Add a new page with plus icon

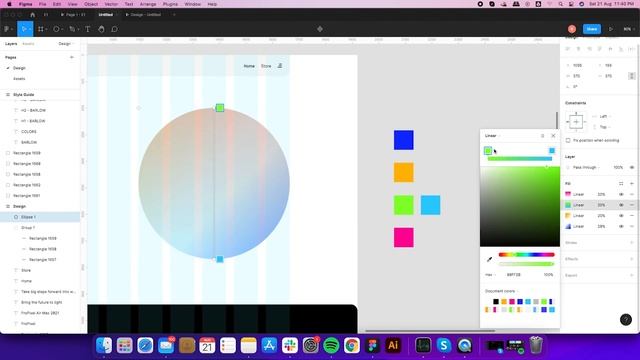72,57
